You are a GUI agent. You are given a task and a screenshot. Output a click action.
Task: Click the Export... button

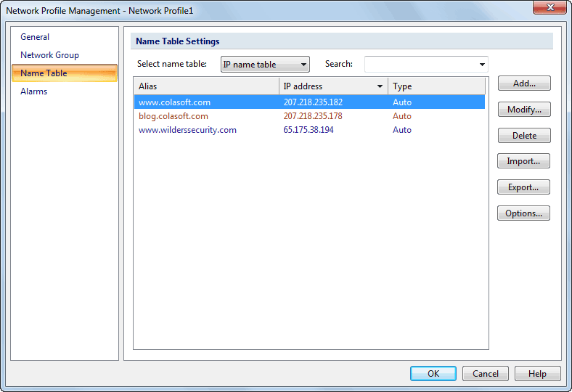[x=523, y=187]
